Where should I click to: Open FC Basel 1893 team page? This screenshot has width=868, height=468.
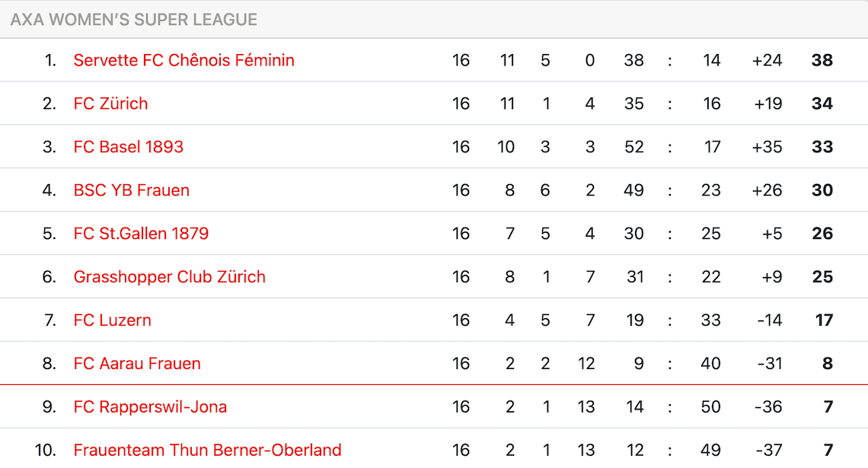pos(128,147)
